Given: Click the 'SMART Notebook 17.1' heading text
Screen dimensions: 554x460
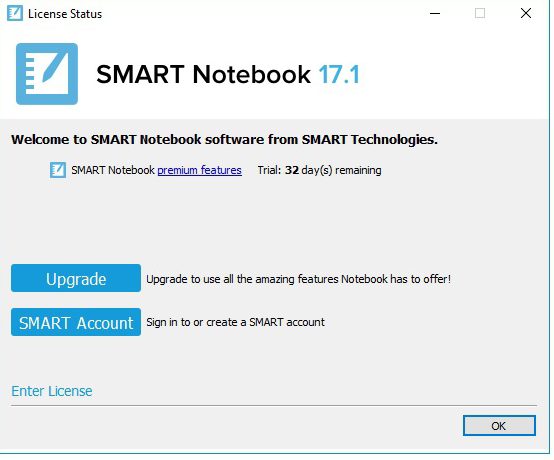Looking at the screenshot, I should click(228, 74).
